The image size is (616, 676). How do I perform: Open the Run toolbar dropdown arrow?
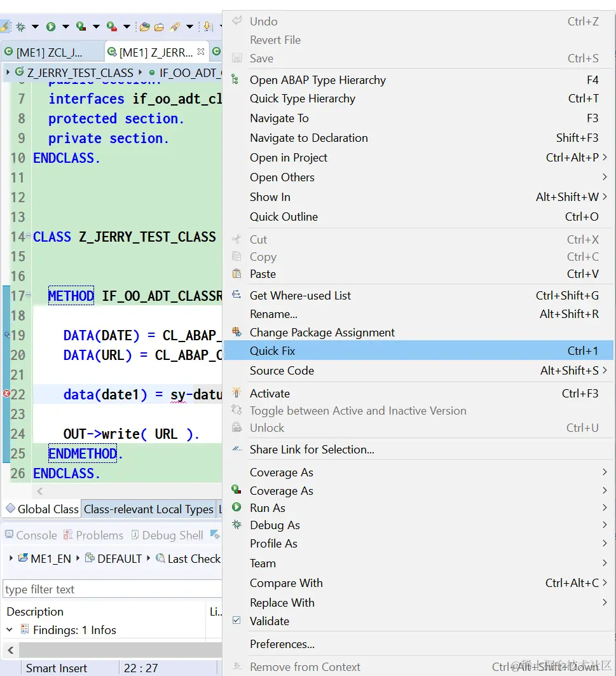[65, 27]
